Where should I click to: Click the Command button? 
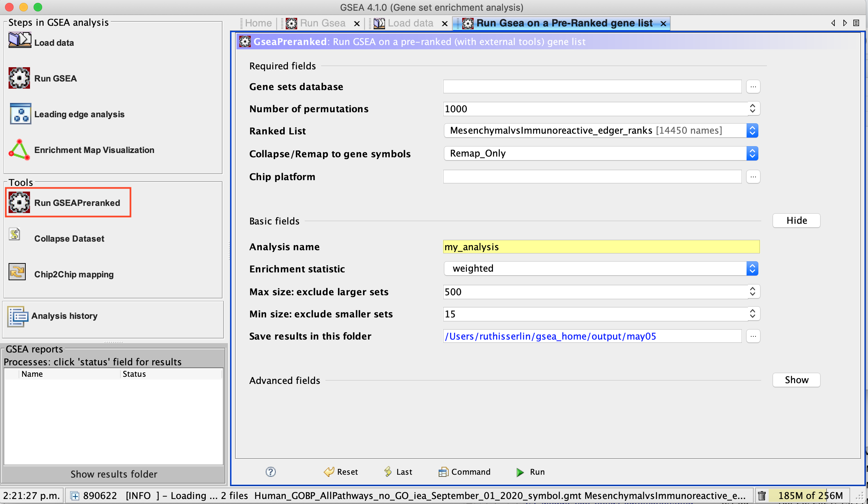[464, 472]
